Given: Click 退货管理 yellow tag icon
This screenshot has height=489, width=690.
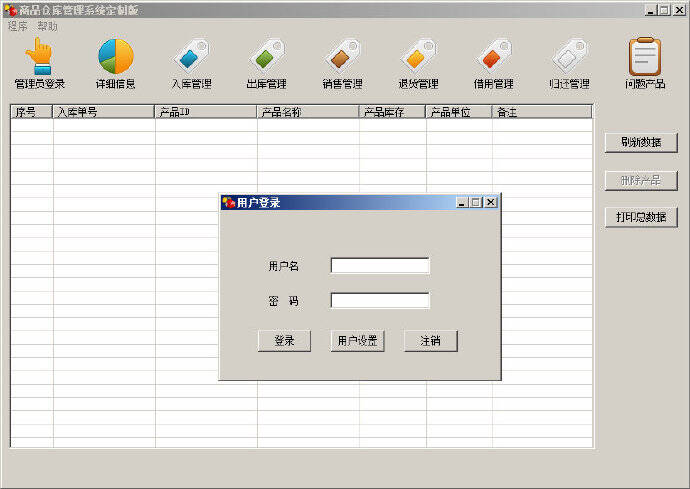Looking at the screenshot, I should pos(418,57).
